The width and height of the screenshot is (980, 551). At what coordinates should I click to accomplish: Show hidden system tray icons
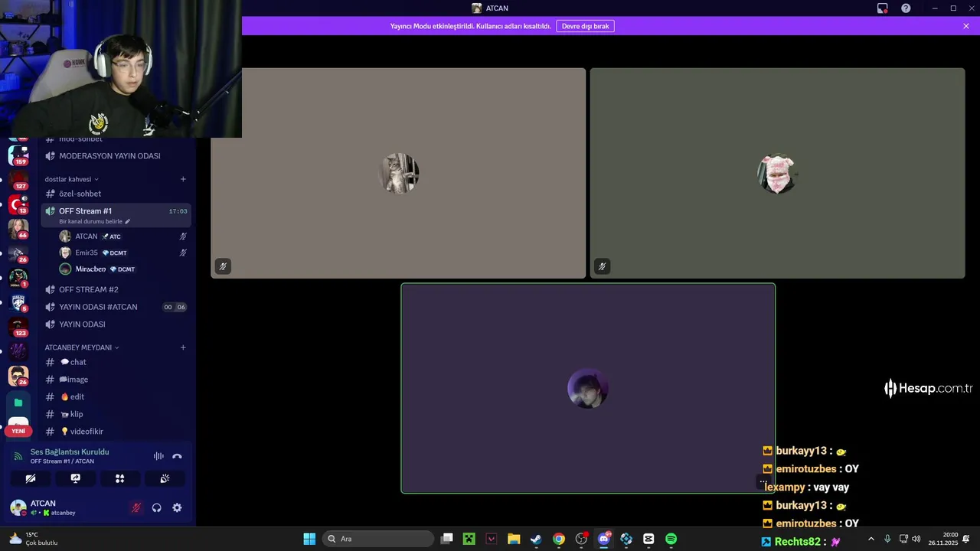(871, 539)
